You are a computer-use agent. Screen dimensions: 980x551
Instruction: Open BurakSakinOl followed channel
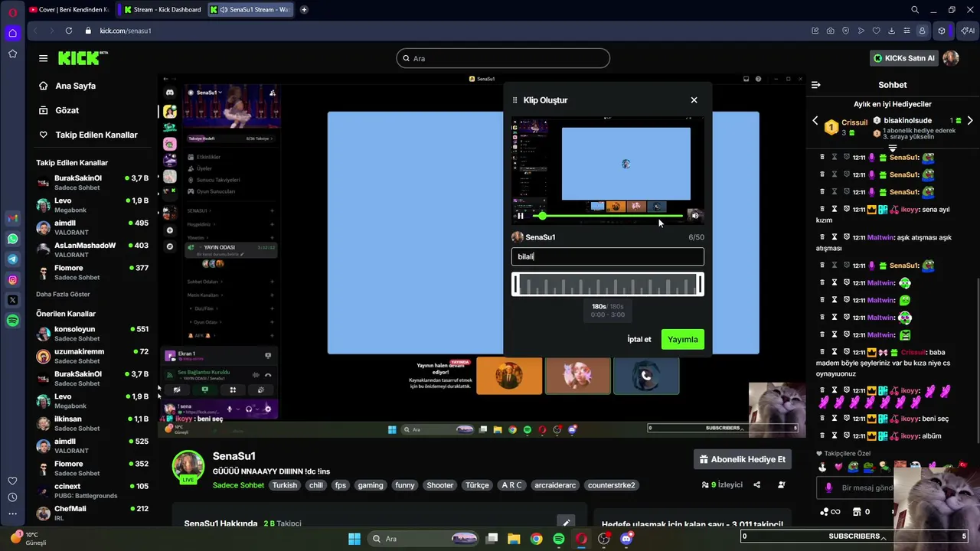coord(92,183)
